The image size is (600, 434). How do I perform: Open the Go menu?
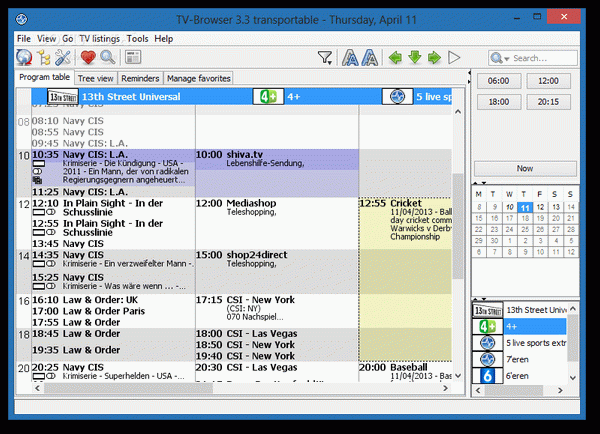coord(67,39)
